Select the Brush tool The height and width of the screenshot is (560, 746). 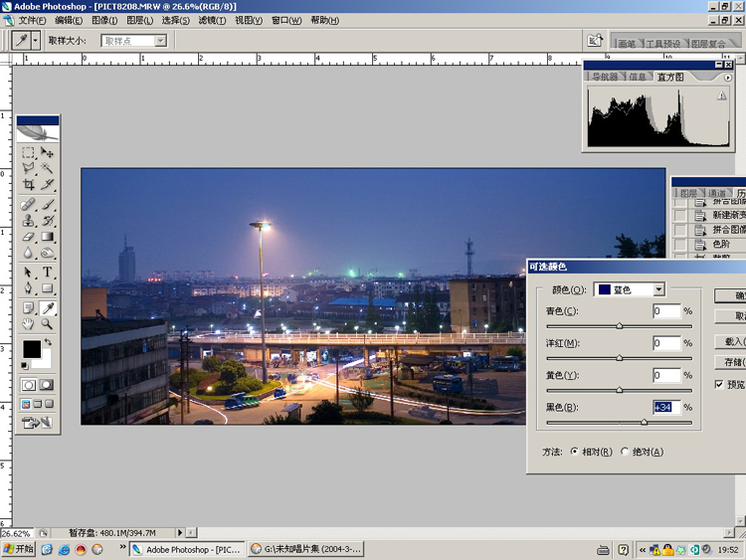tap(47, 205)
